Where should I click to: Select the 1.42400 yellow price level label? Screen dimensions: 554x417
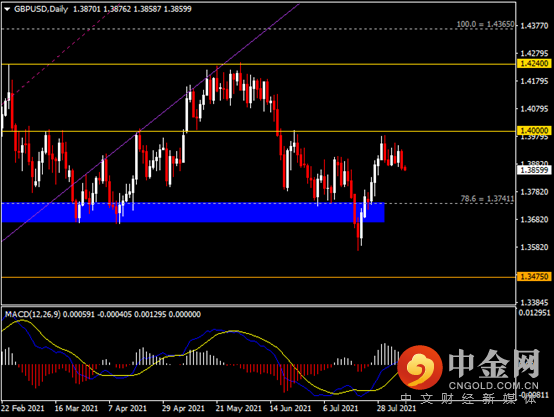pyautogui.click(x=534, y=64)
